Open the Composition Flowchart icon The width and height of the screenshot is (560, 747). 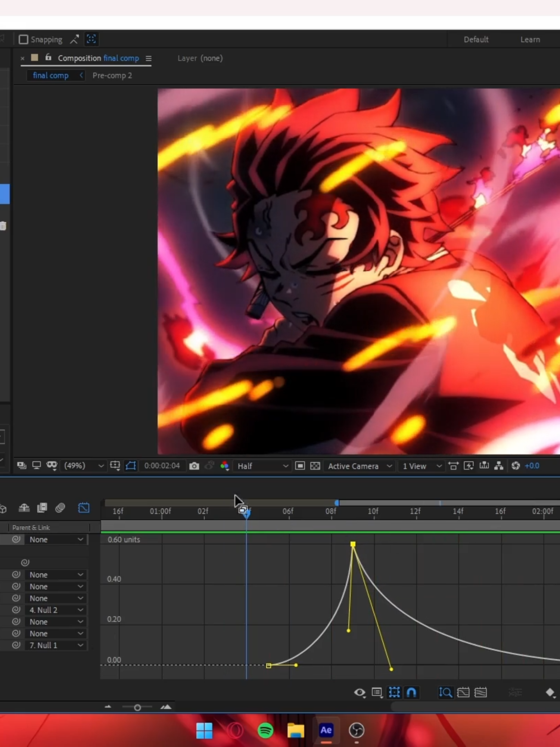coord(499,466)
